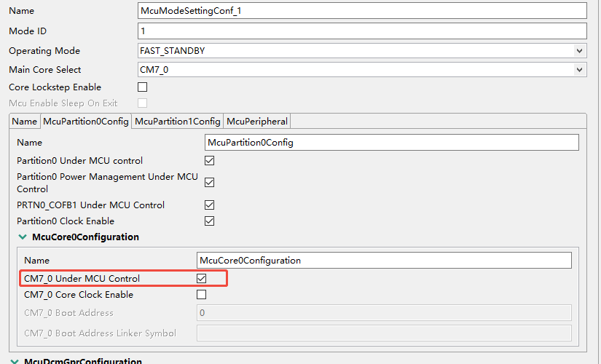Click the McuPartition0Config name field
Screen dimensions: 601x364
(x=392, y=143)
